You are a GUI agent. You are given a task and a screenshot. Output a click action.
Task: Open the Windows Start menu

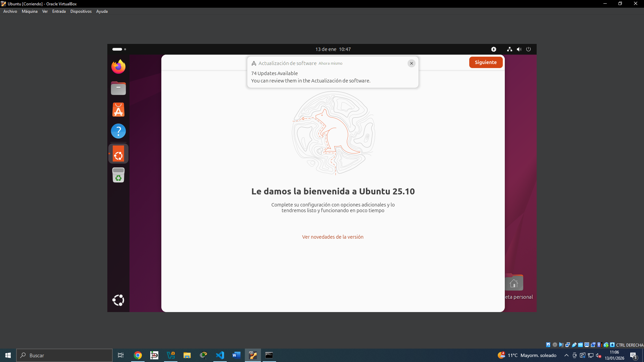point(8,355)
